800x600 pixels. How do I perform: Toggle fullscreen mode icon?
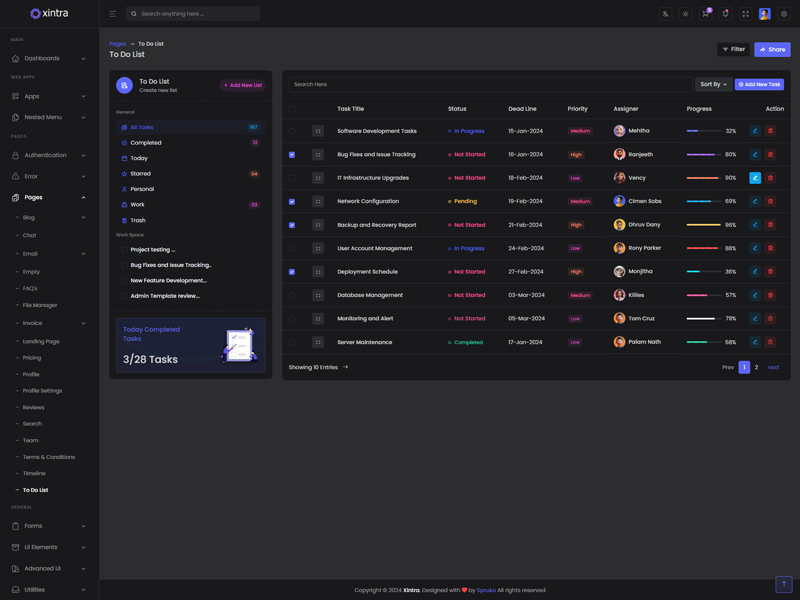745,14
